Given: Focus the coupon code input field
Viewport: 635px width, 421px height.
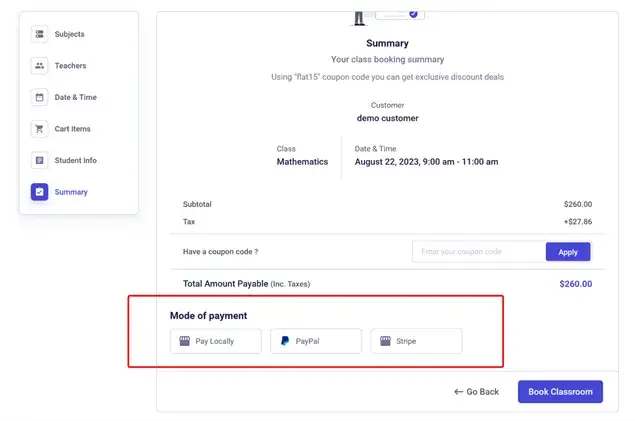Looking at the screenshot, I should point(479,252).
